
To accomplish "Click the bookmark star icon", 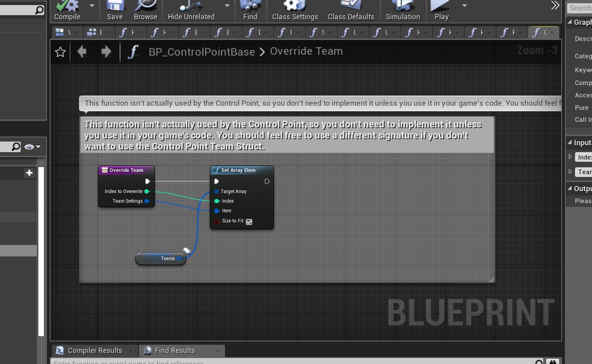I will [x=60, y=52].
